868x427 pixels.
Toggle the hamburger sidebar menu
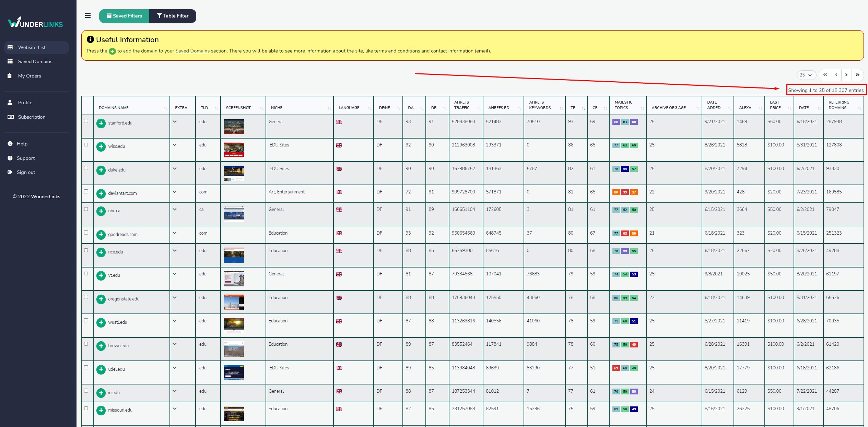[x=88, y=15]
